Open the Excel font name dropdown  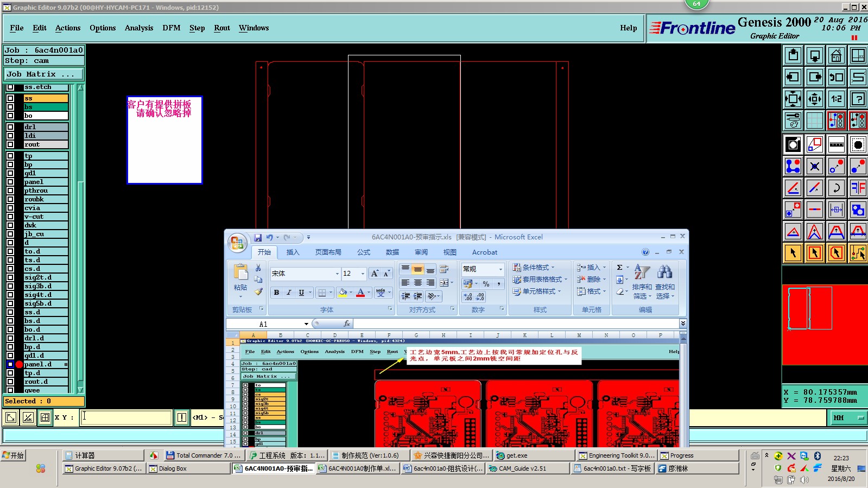coord(337,274)
